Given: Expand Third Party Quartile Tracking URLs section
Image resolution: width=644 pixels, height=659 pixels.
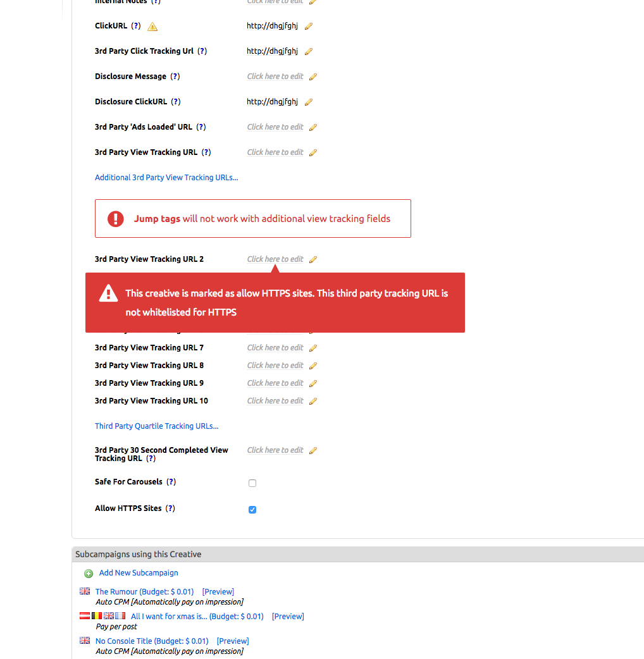Looking at the screenshot, I should tap(156, 426).
